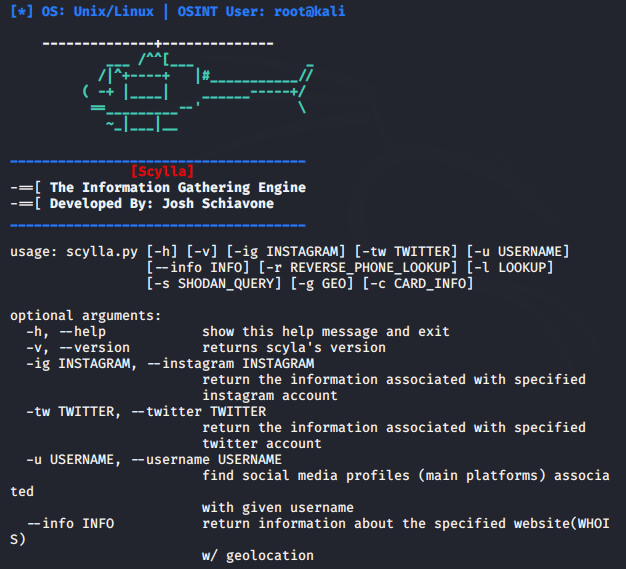Click the -h, --help argument line

238,332
